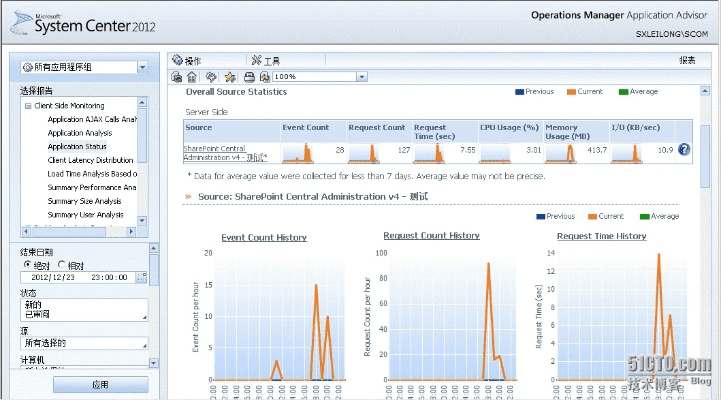Open the 工具 menu
Viewport: 721px width, 400px height.
270,60
